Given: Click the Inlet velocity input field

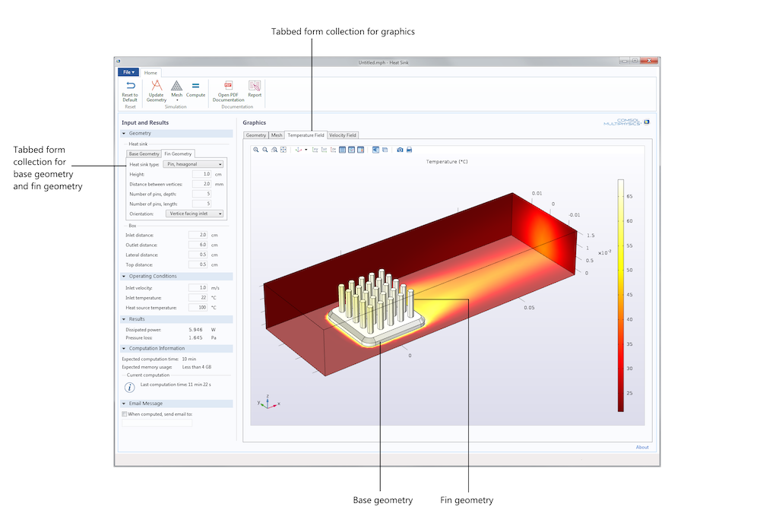Looking at the screenshot, I should pos(198,288).
